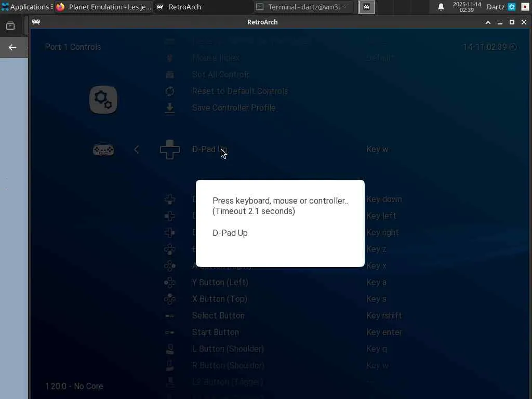Open the Dartz user menu
This screenshot has height=399, width=532.
495,7
